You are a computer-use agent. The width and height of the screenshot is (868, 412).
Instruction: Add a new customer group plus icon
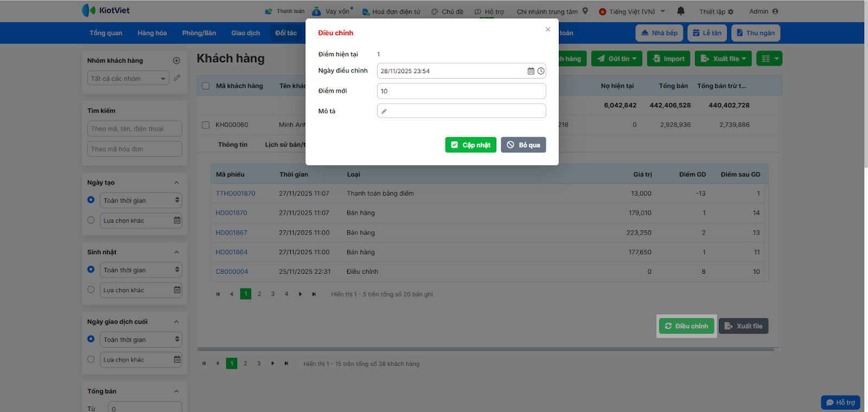pos(176,61)
